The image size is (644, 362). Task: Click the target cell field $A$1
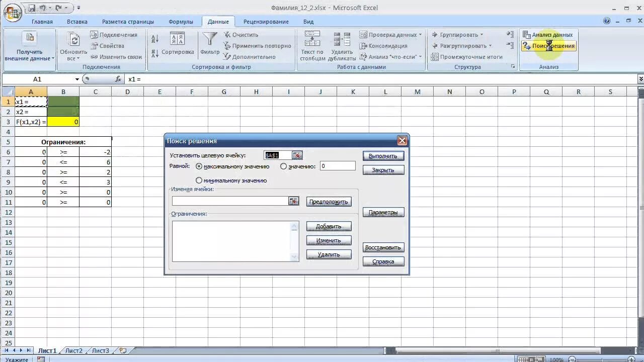[278, 155]
